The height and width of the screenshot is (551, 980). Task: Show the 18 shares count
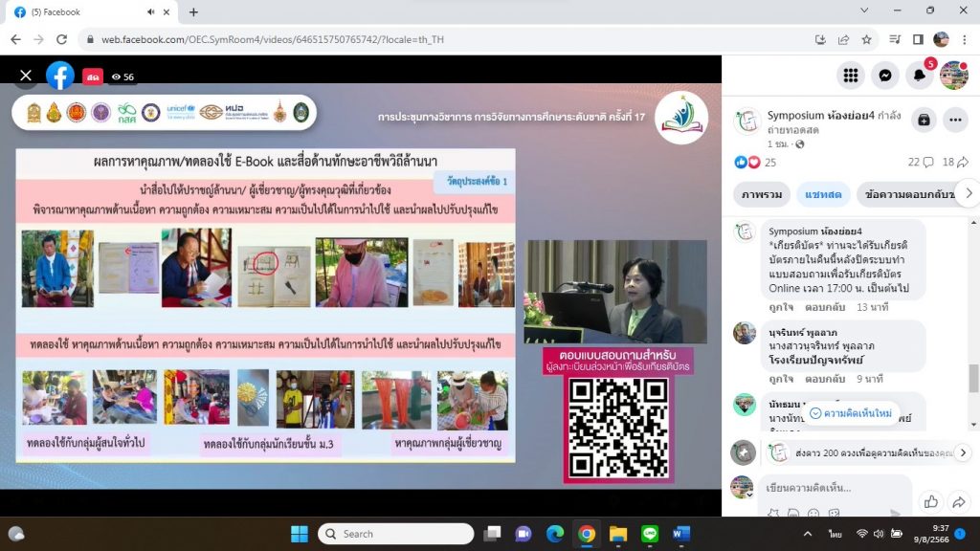(x=955, y=163)
